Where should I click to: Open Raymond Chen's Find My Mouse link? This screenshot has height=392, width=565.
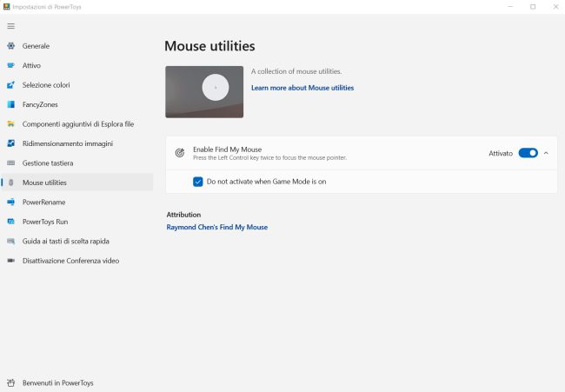point(217,227)
